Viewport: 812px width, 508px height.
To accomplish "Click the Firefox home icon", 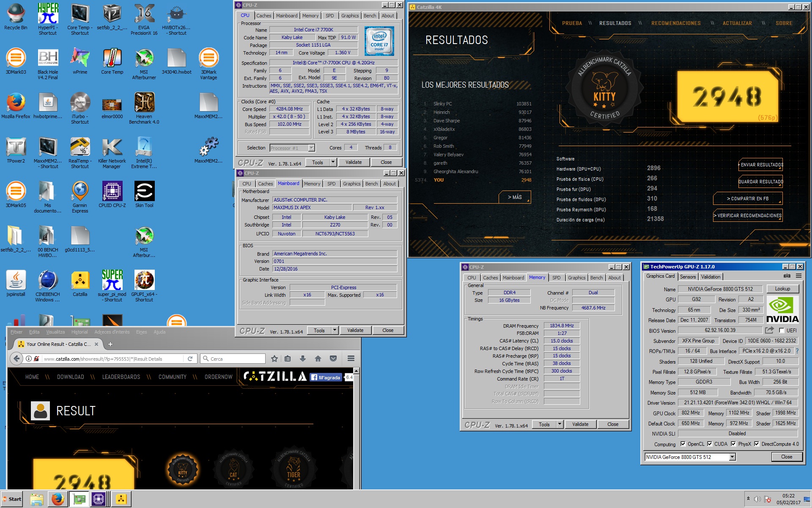I will (318, 359).
